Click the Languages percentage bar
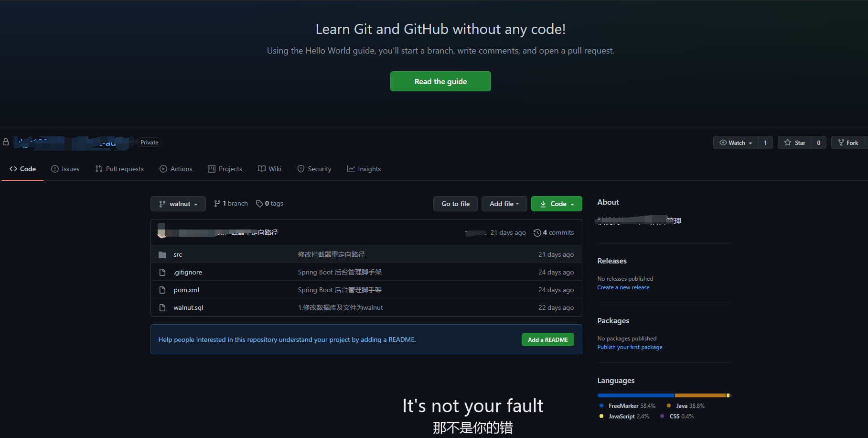The width and height of the screenshot is (868, 438). point(664,395)
